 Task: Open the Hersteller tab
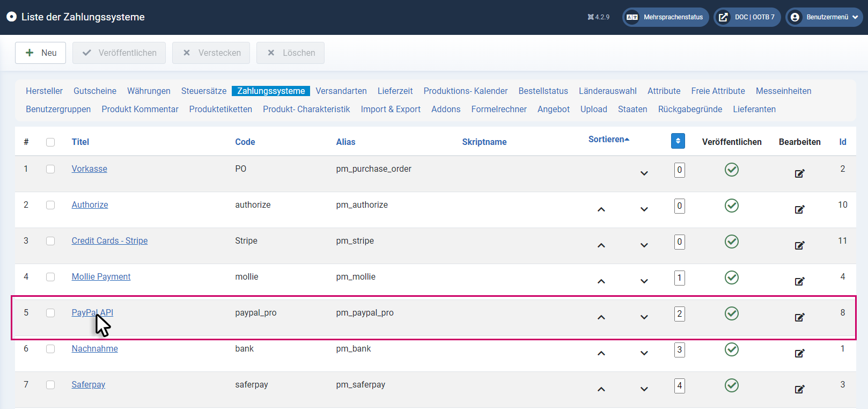[x=44, y=91]
